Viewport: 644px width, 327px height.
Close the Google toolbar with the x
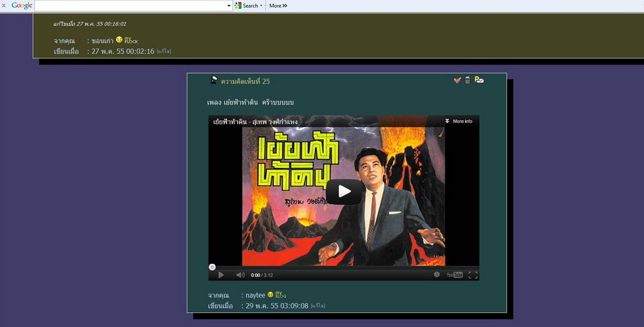tap(4, 6)
